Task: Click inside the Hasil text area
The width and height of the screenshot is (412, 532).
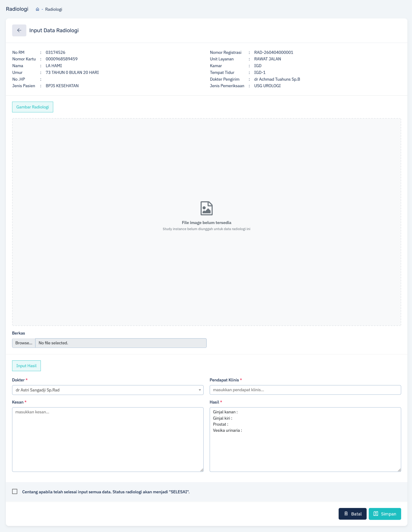Action: (x=305, y=439)
